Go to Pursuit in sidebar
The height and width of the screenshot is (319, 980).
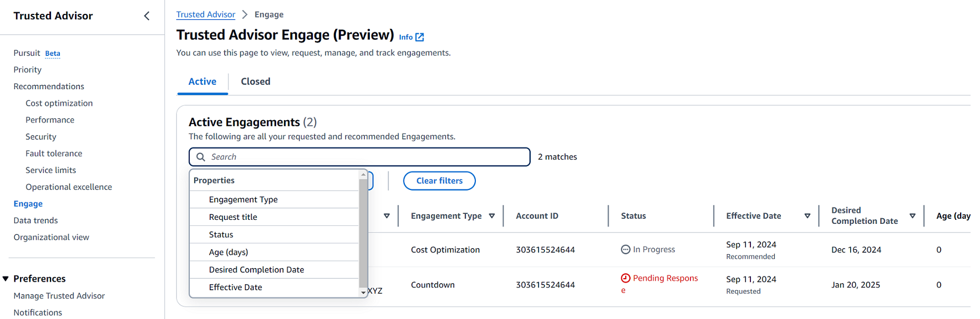pos(27,53)
